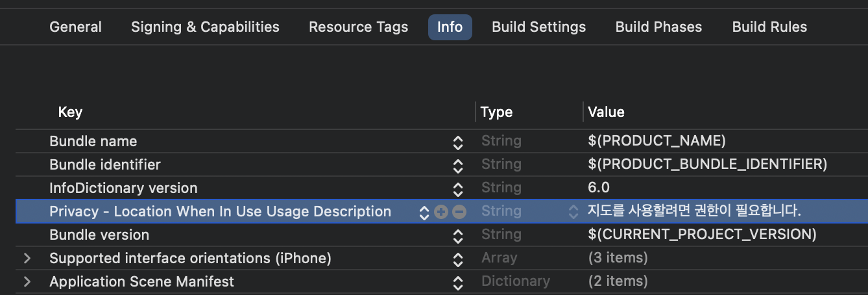
Task: Open the String type stepper for Privacy row
Action: click(573, 212)
